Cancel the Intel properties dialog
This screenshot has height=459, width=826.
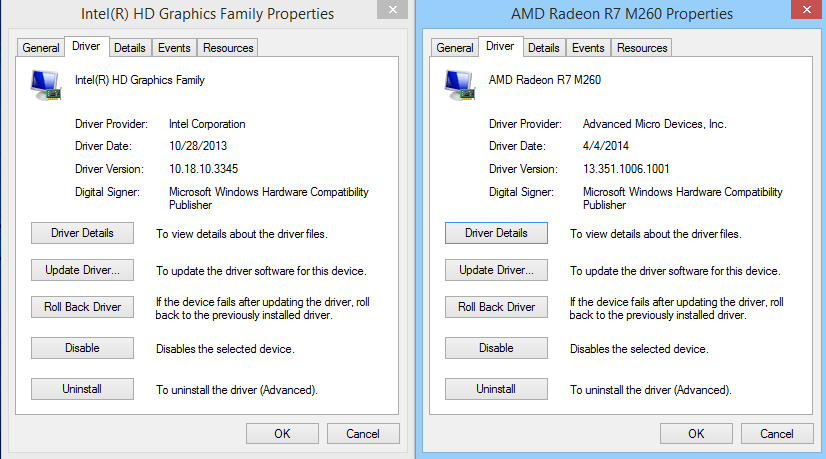pyautogui.click(x=363, y=434)
